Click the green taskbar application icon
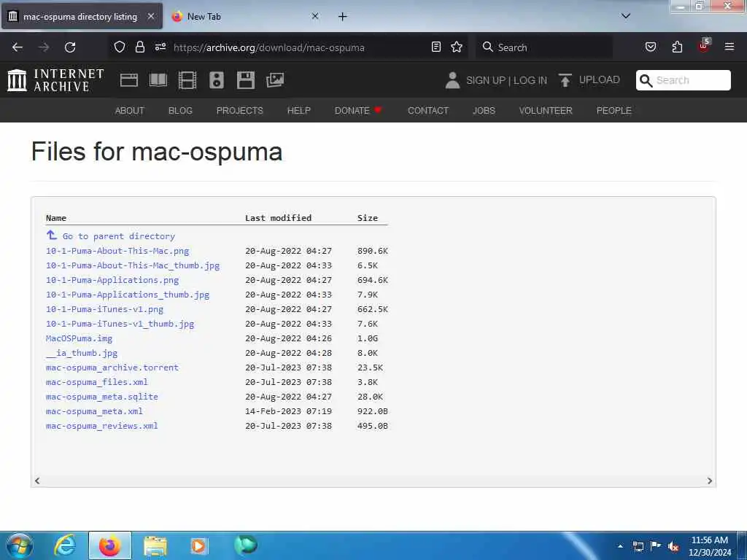Image resolution: width=747 pixels, height=560 pixels. pos(246,545)
